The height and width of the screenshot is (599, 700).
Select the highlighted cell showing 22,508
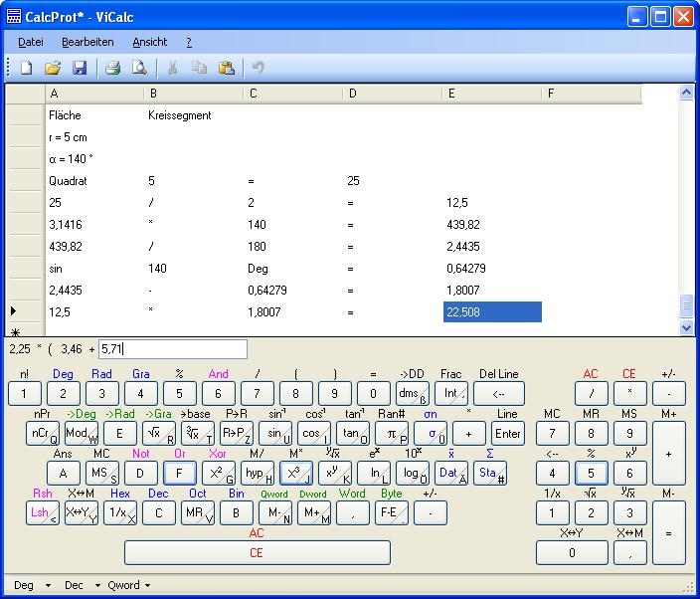pos(492,312)
